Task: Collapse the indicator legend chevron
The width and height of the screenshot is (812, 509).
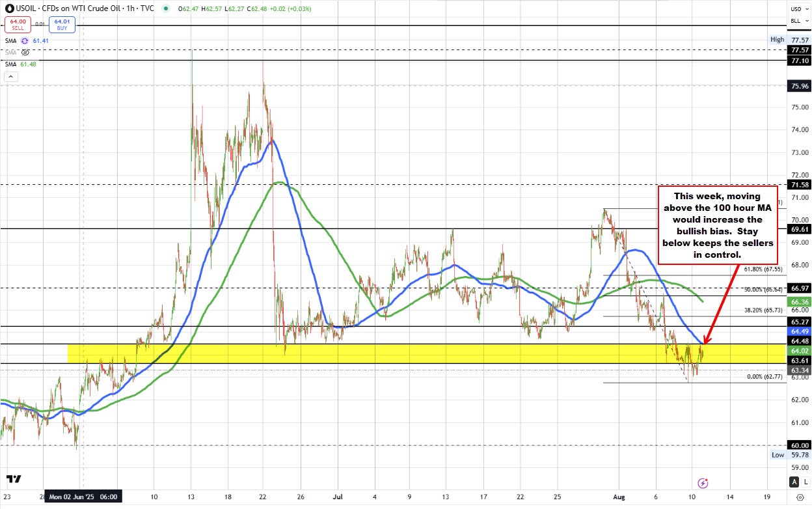Action: (10, 77)
